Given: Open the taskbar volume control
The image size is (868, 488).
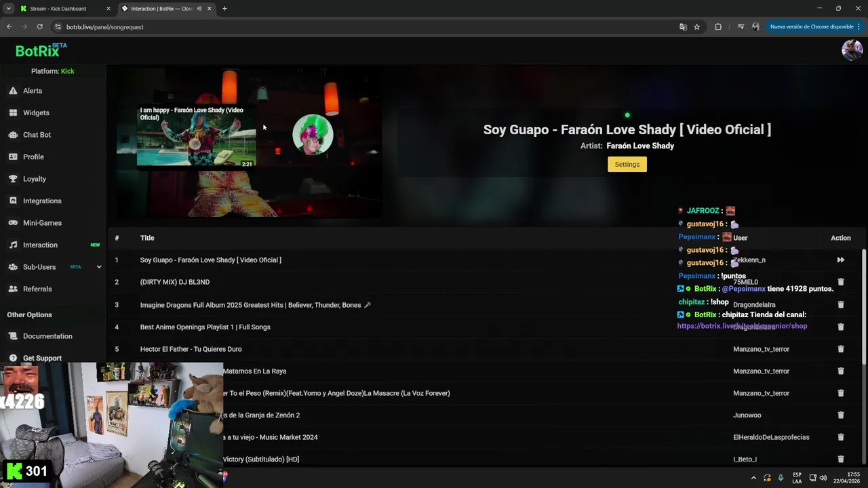Looking at the screenshot, I should [823, 478].
